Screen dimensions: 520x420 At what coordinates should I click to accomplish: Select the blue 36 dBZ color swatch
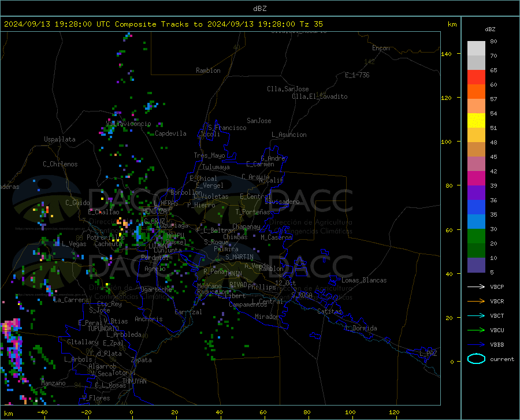point(476,207)
